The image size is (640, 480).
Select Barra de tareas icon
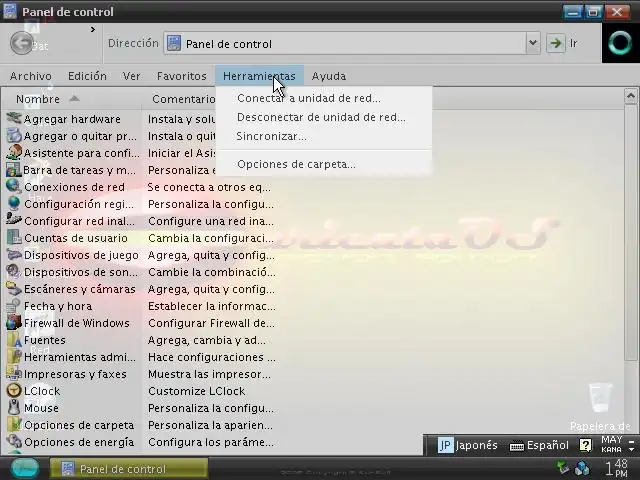click(13, 170)
